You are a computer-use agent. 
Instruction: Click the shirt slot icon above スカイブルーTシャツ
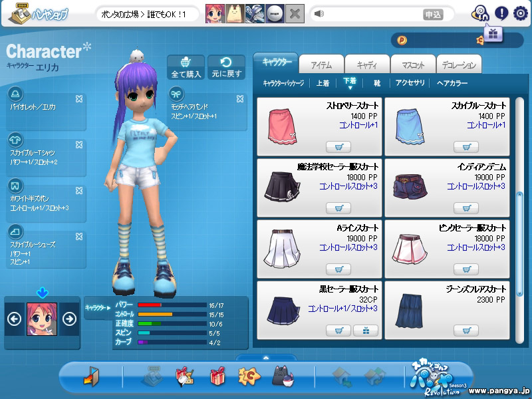point(15,140)
